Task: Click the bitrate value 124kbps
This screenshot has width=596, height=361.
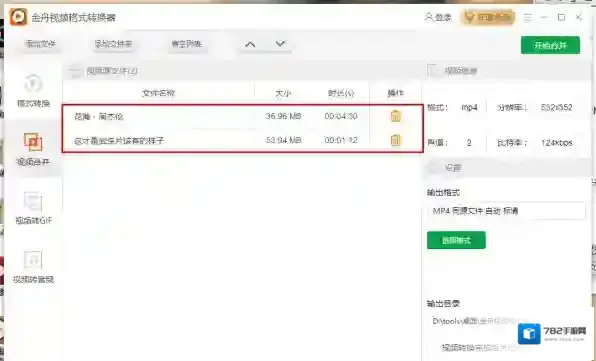Action: [557, 143]
